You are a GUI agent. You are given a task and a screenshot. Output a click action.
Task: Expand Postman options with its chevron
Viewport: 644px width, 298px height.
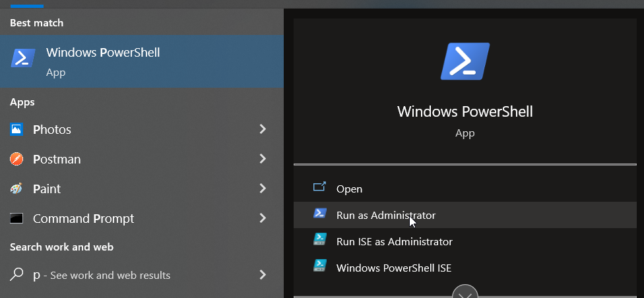pyautogui.click(x=263, y=159)
